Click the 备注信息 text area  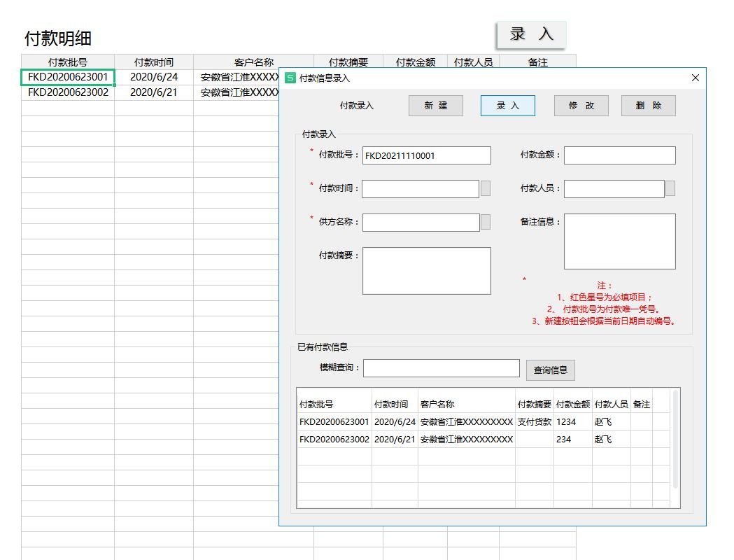tap(619, 241)
